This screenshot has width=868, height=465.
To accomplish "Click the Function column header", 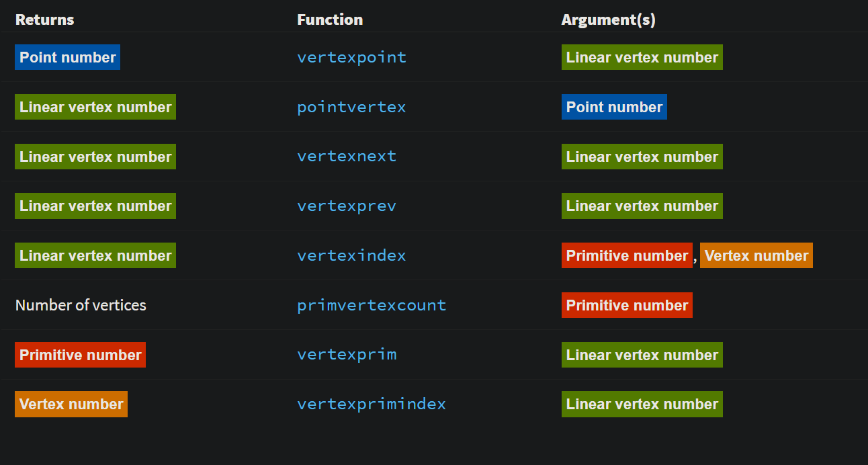I will tap(330, 20).
